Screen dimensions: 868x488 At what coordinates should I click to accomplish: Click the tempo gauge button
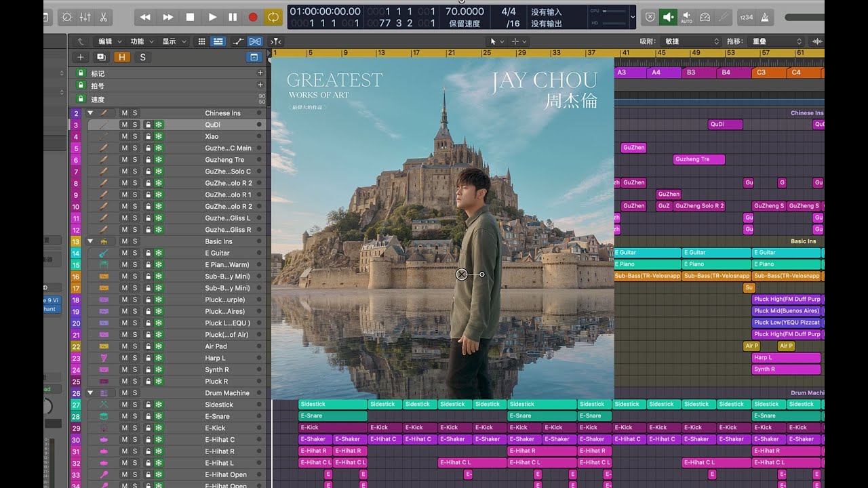coord(705,17)
